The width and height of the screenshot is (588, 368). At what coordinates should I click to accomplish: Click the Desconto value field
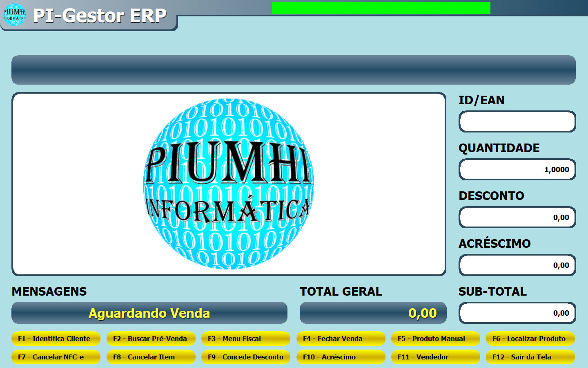point(517,217)
